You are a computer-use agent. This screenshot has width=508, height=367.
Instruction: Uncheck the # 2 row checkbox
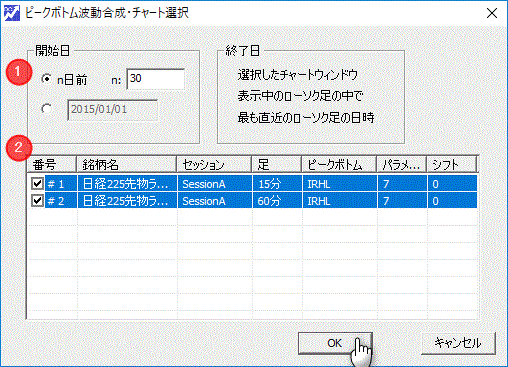37,201
